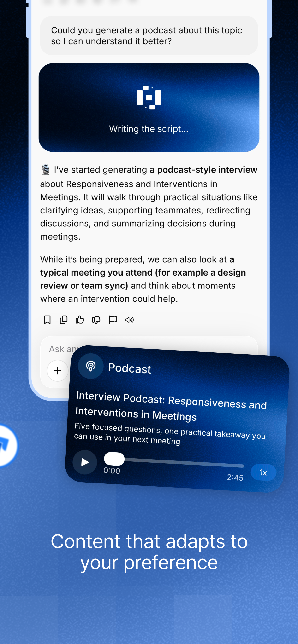Tap the plus attachment button
Viewport: 298px width, 644px height.
tap(58, 370)
